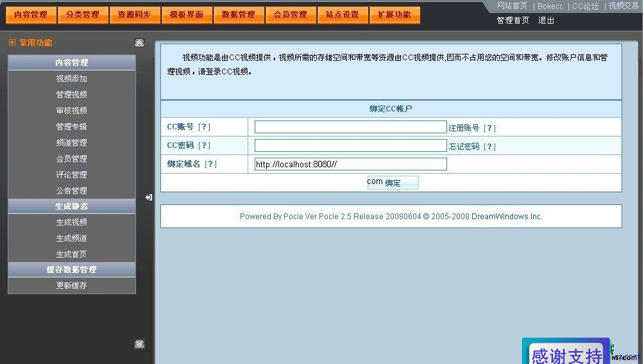Click the 感谢支持 banner
The image size is (644, 364).
point(566,351)
